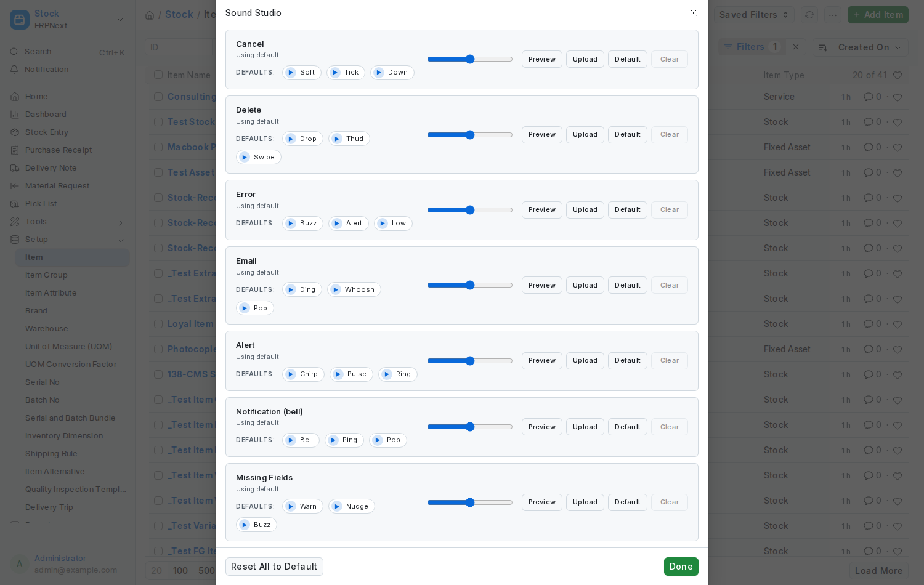Tick the Consulting row checkbox in list
This screenshot has height=585, width=924.
click(x=158, y=97)
